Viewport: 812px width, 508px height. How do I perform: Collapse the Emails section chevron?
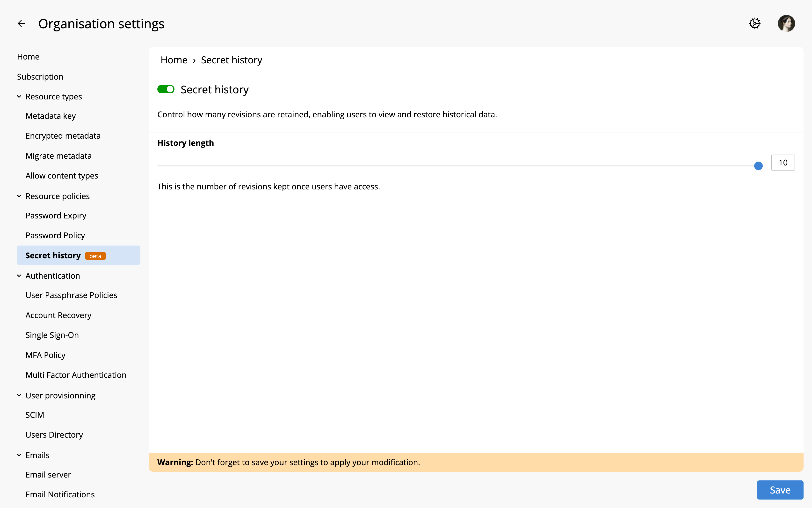pos(19,455)
